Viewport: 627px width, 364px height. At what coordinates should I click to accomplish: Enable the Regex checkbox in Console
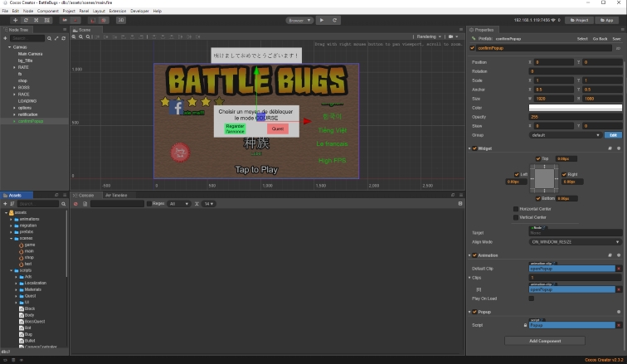pos(149,204)
